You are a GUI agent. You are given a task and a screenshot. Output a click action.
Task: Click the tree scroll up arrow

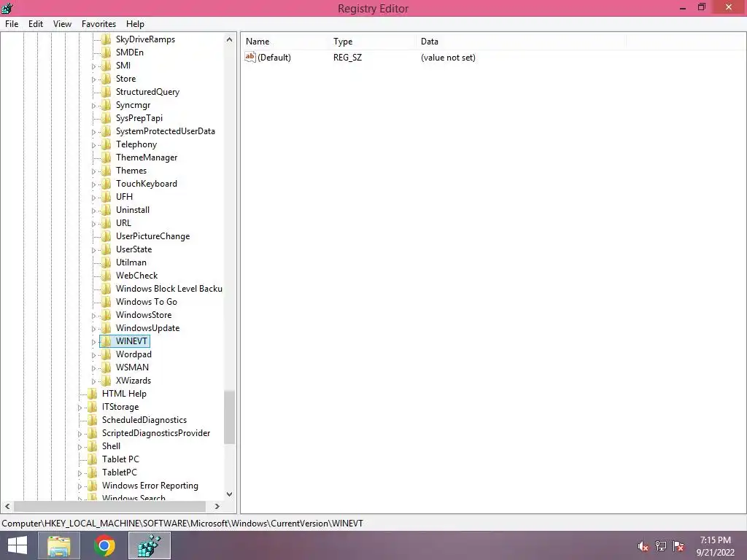coord(229,39)
